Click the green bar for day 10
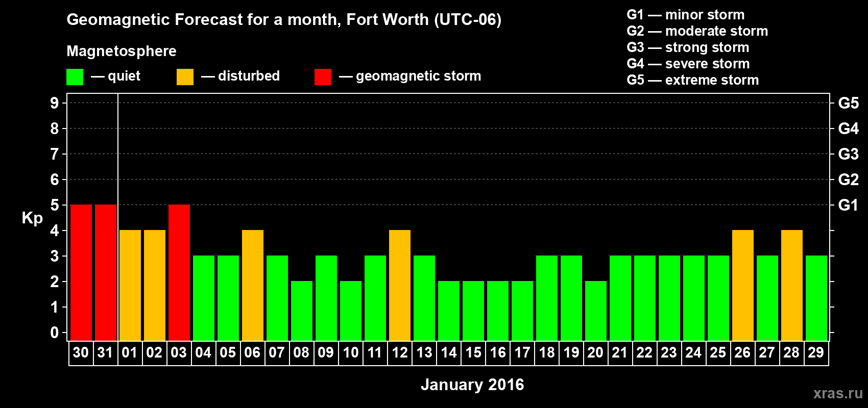Screen dimensions: 868x408 click(x=351, y=311)
